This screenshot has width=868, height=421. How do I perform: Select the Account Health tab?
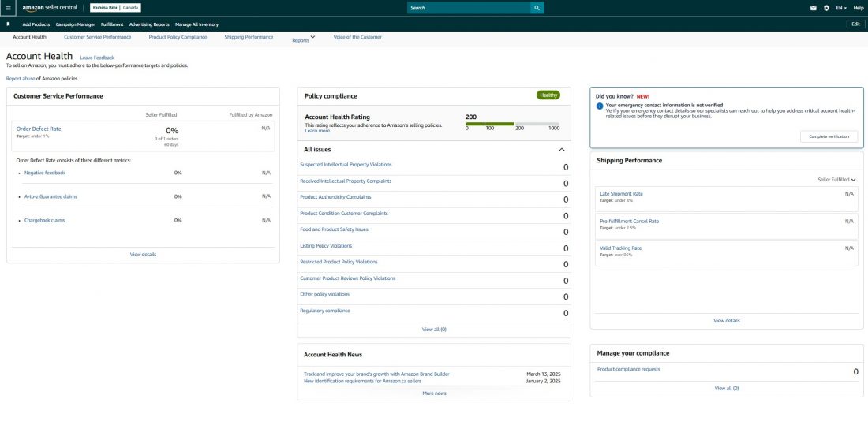[x=30, y=37]
